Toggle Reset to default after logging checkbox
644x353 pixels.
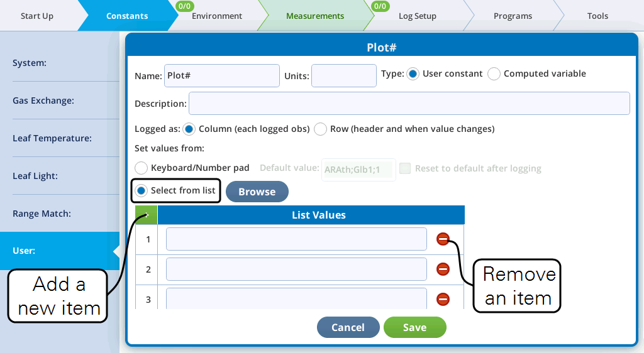(x=405, y=168)
